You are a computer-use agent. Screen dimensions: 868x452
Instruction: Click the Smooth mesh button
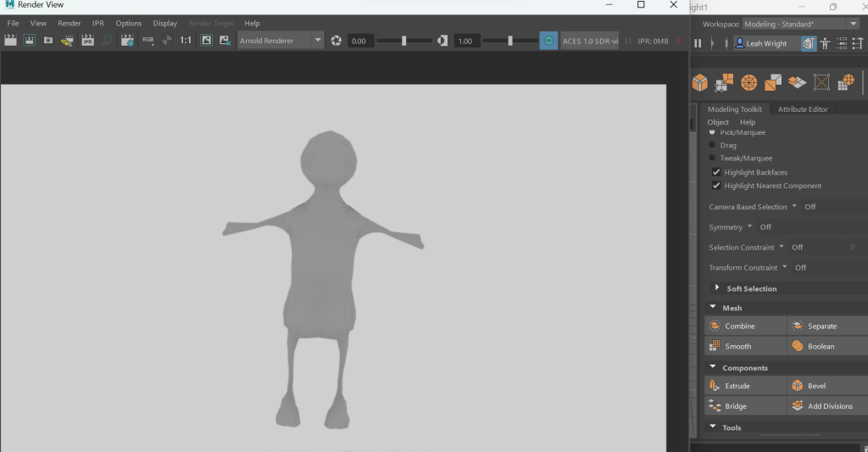[x=745, y=346]
